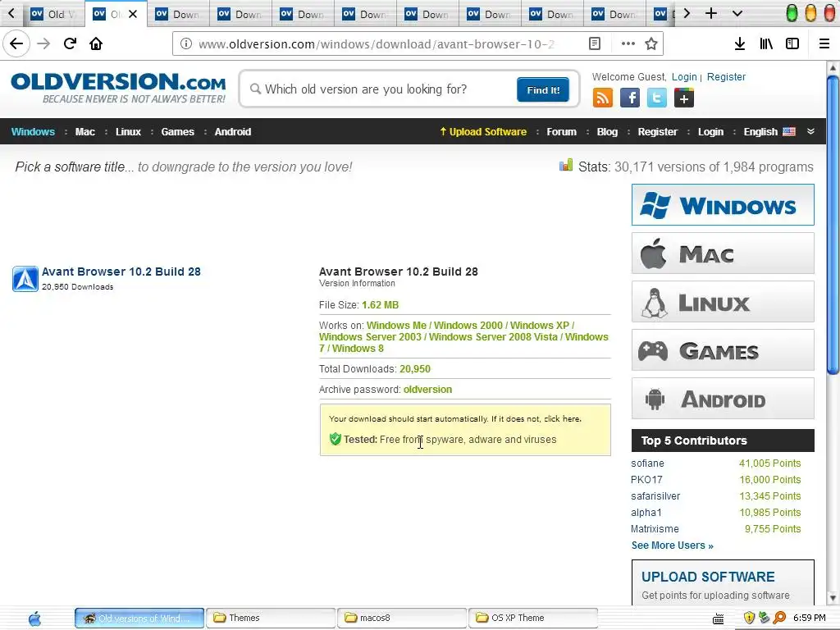Image resolution: width=840 pixels, height=630 pixels.
Task: Open the Library icon in toolbar
Action: click(766, 43)
